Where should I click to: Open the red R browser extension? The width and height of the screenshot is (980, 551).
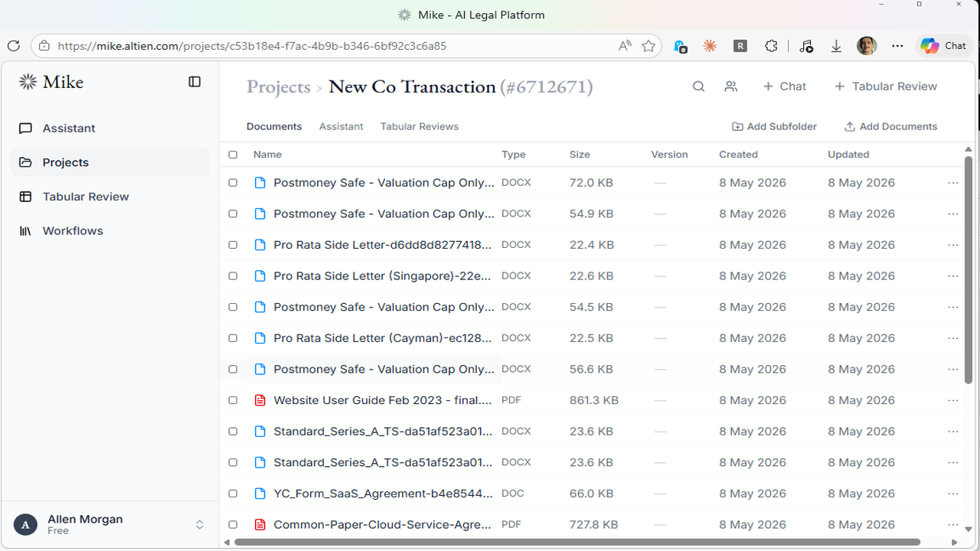click(x=740, y=46)
